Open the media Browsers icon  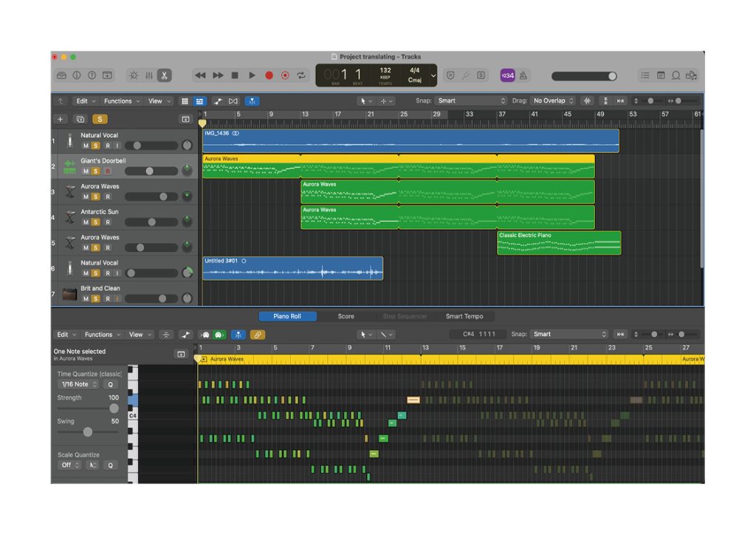691,75
